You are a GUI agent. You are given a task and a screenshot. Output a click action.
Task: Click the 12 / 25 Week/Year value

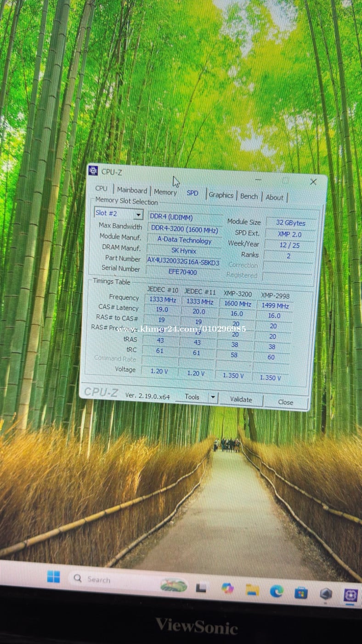289,245
